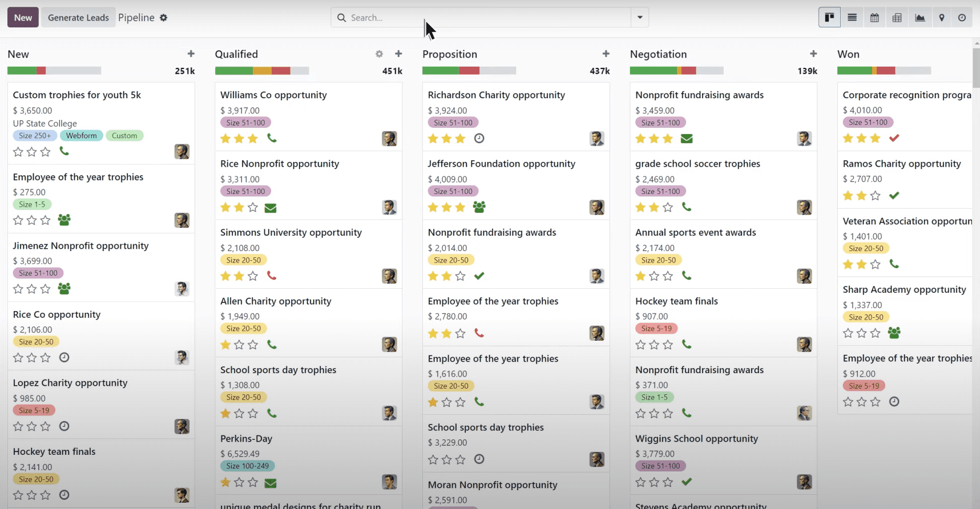Click the Qualified column heading
This screenshot has height=509, width=980.
pyautogui.click(x=236, y=54)
